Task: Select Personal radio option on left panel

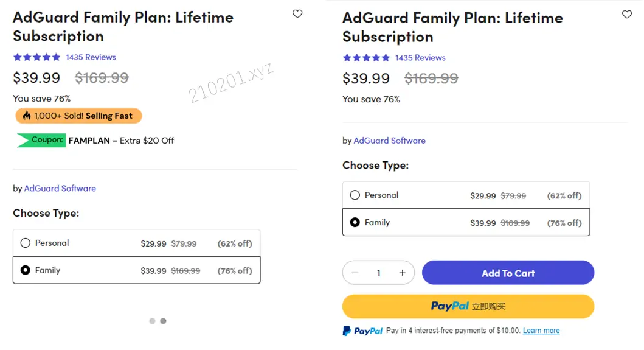Action: pos(26,243)
